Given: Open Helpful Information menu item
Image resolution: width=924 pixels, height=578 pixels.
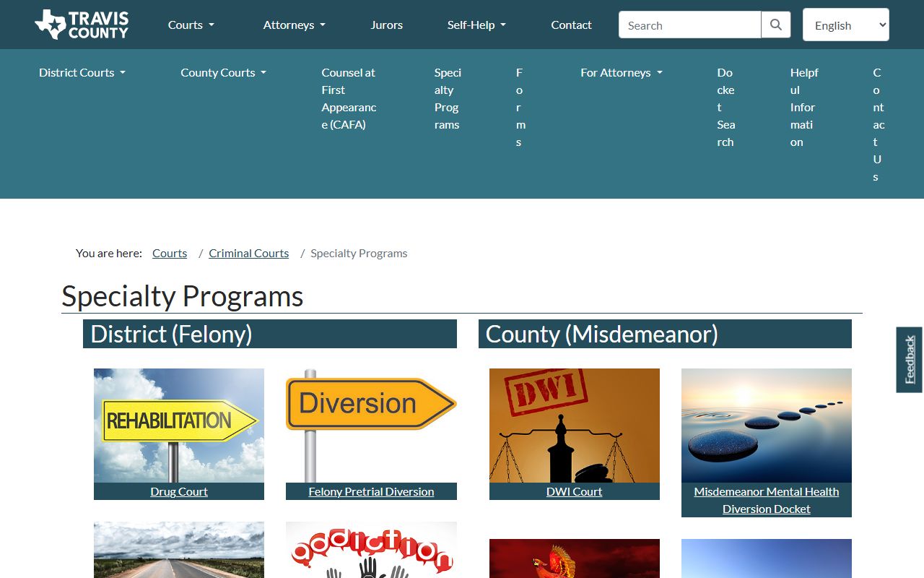Looking at the screenshot, I should click(x=804, y=107).
